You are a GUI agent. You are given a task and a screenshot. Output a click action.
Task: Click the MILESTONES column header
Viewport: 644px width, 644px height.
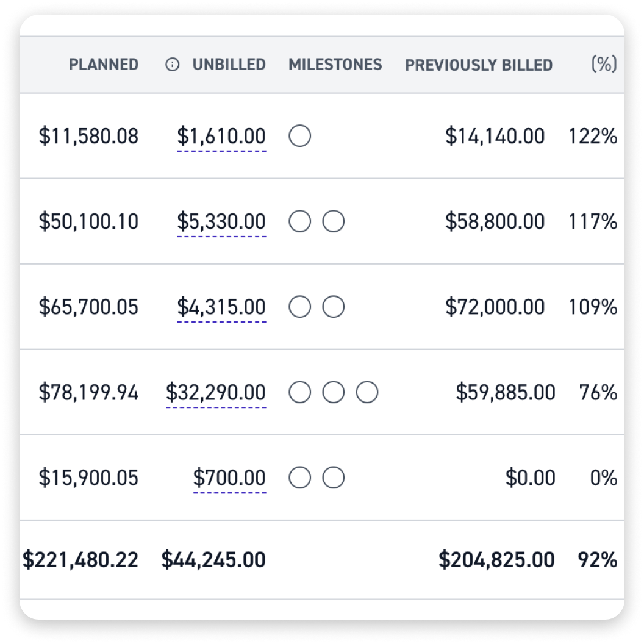click(335, 65)
